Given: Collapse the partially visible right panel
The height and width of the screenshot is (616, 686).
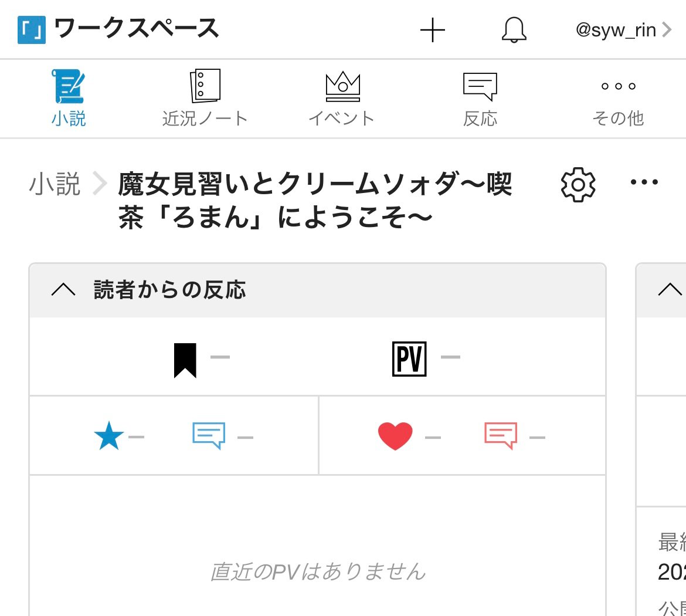Looking at the screenshot, I should point(670,290).
